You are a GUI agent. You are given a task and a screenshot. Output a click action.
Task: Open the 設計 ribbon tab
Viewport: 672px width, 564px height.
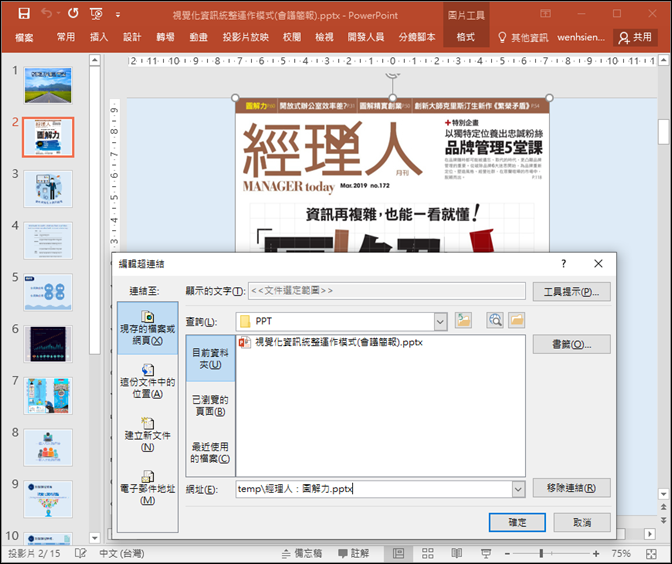point(132,37)
